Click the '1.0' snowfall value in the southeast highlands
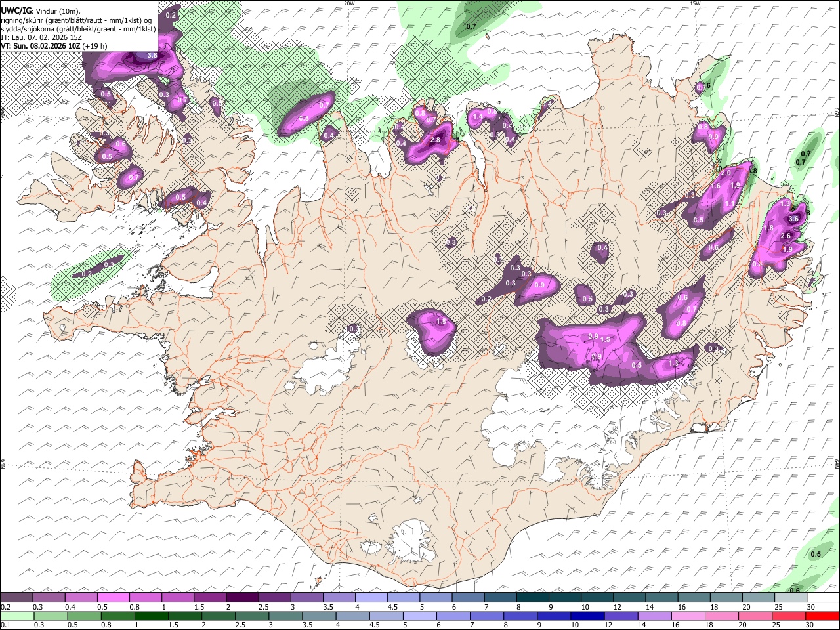 (x=605, y=340)
